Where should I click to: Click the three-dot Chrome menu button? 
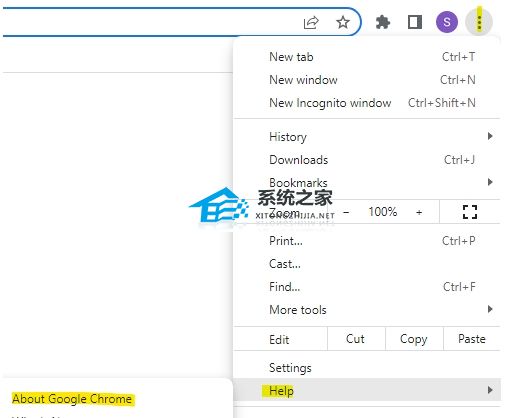click(x=479, y=22)
